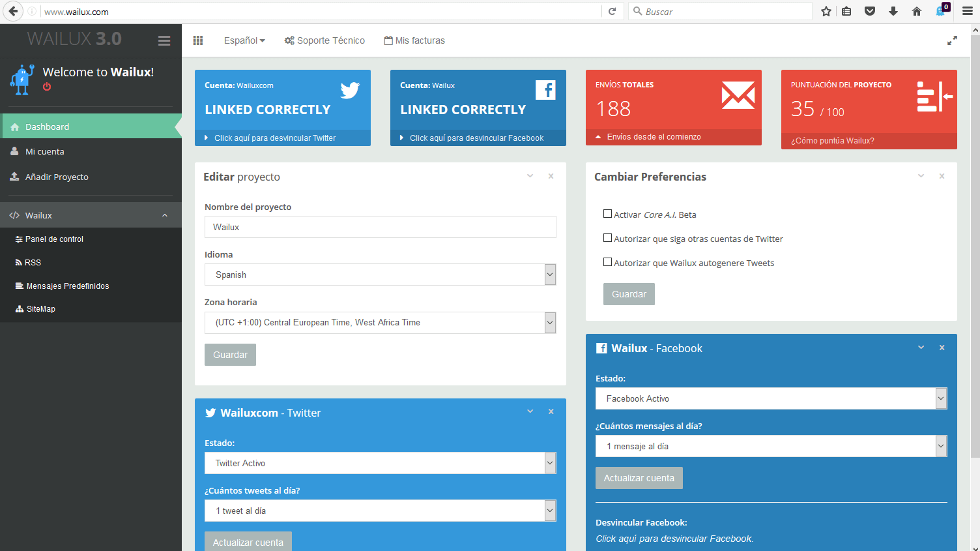Open Mi cuenta in the sidebar
The height and width of the screenshot is (551, 980).
91,151
